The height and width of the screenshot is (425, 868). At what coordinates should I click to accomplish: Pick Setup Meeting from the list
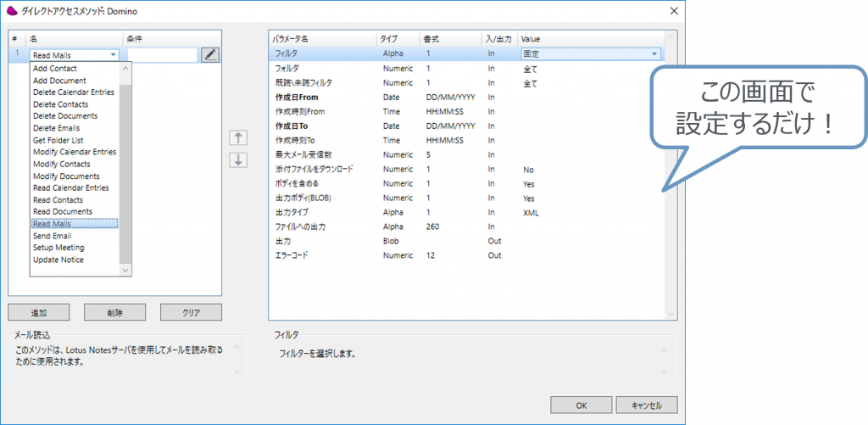point(58,248)
